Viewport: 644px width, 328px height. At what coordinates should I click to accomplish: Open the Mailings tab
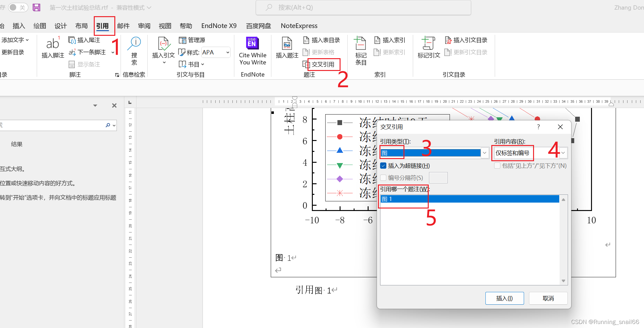[x=123, y=26]
